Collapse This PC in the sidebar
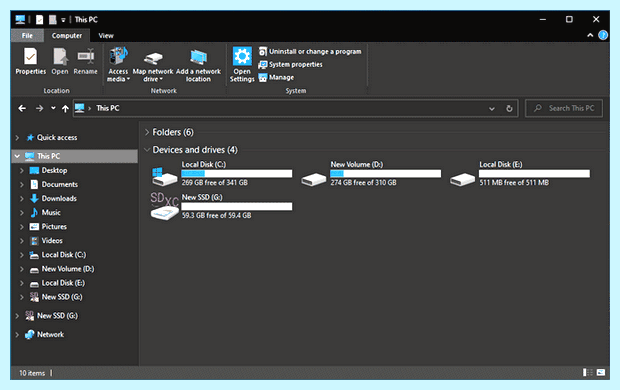 click(x=17, y=156)
